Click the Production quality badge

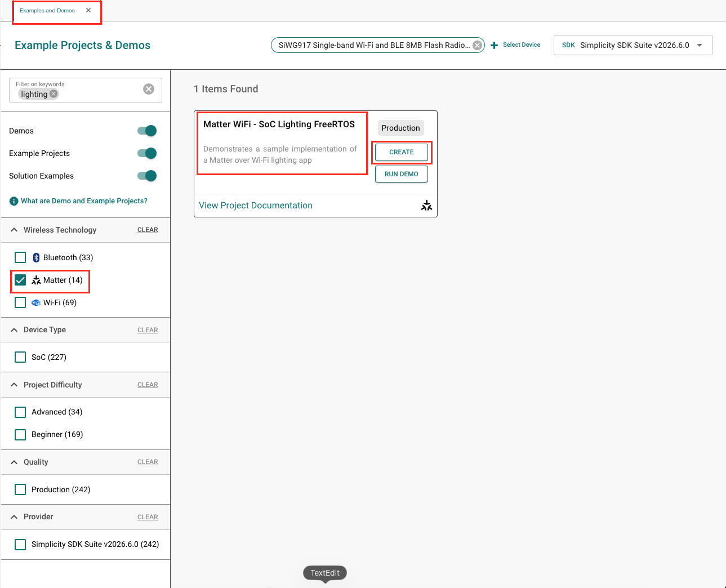pos(400,128)
